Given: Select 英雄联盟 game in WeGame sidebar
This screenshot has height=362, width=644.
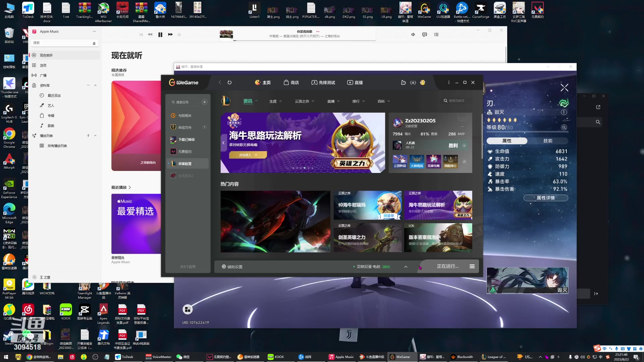Looking at the screenshot, I should point(188,164).
